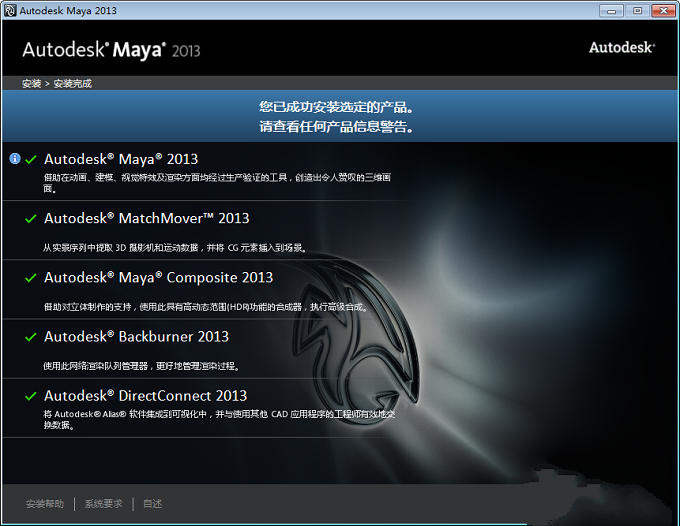680x526 pixels.
Task: Maximize the Autodesk Maya 2013 installer window
Action: pos(637,10)
